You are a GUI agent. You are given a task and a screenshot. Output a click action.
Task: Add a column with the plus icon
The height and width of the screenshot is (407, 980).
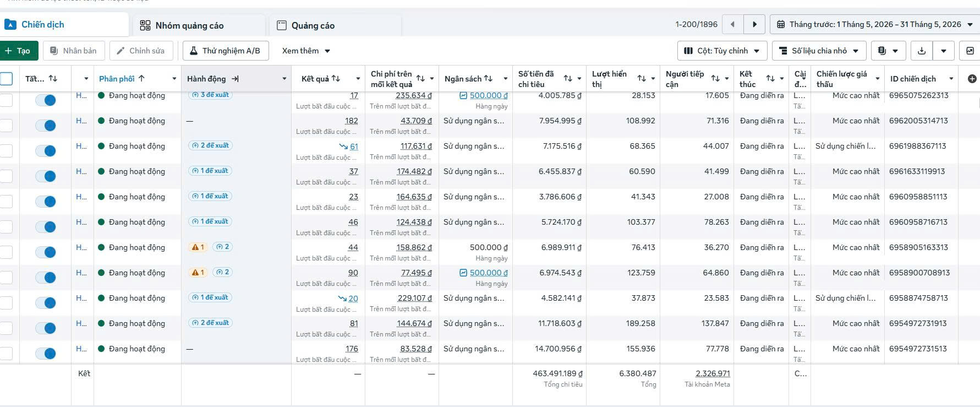tap(972, 79)
